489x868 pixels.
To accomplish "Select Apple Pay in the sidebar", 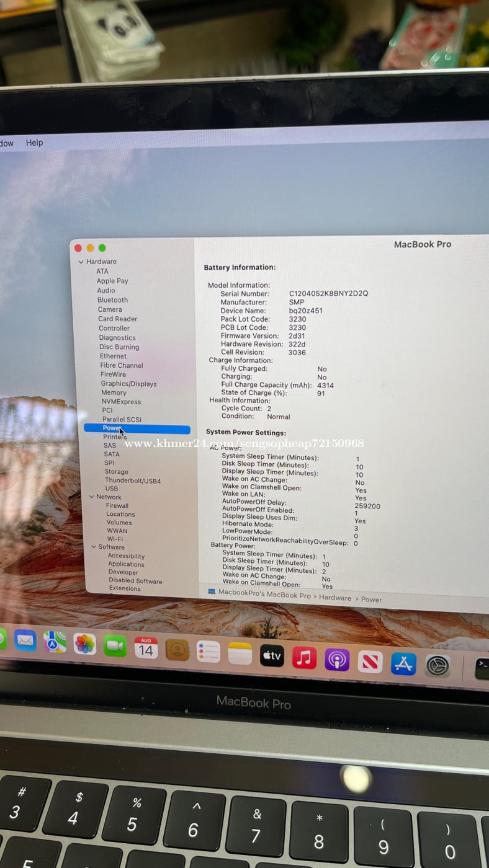I will click(112, 281).
